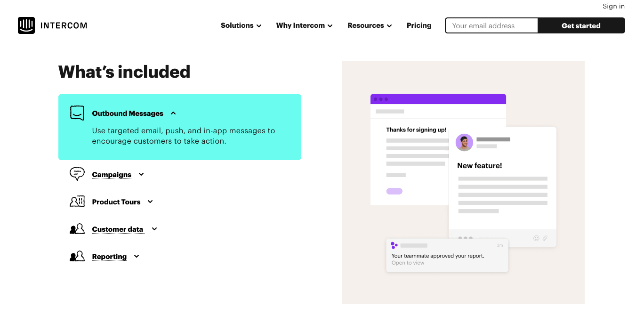Screen dimensions: 644x316
Task: Expand the Product Tours chevron
Action: [x=150, y=202]
